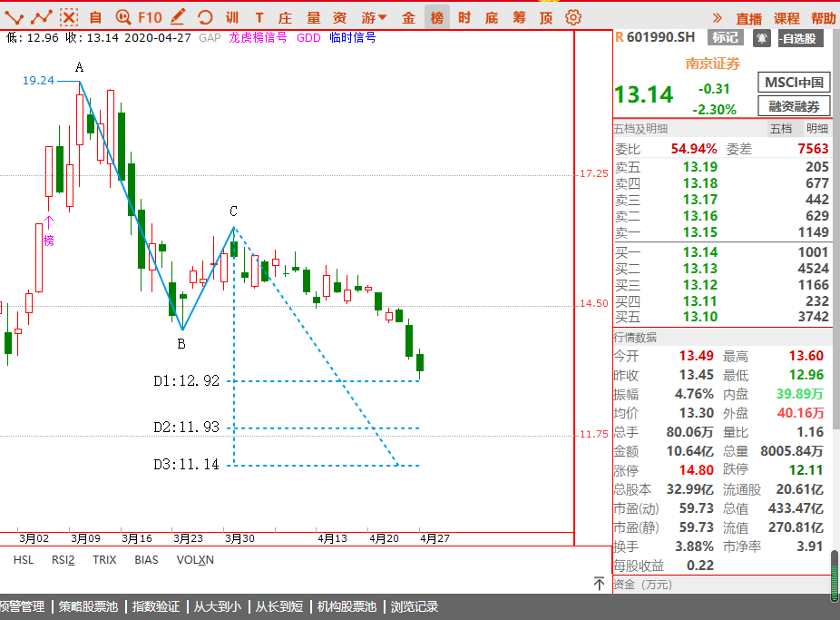Click the 融资融券 margin trading button
Viewport: 840px width, 620px height.
coord(794,106)
